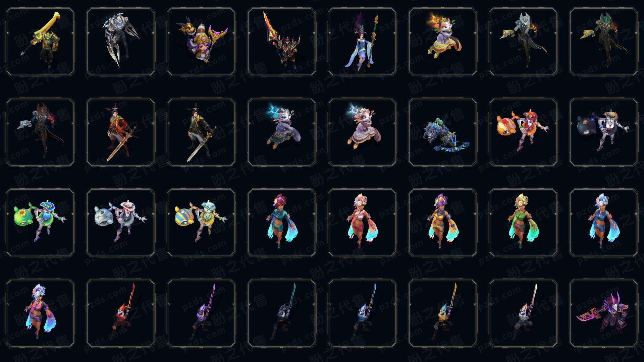Select the orange-dressed white cat character
The image size is (644, 362).
coord(443,42)
